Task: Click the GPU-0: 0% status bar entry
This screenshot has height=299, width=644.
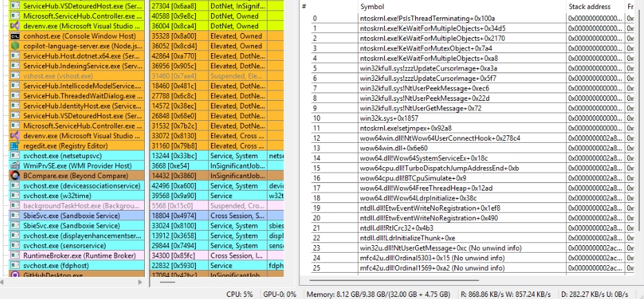Action: coord(280,294)
